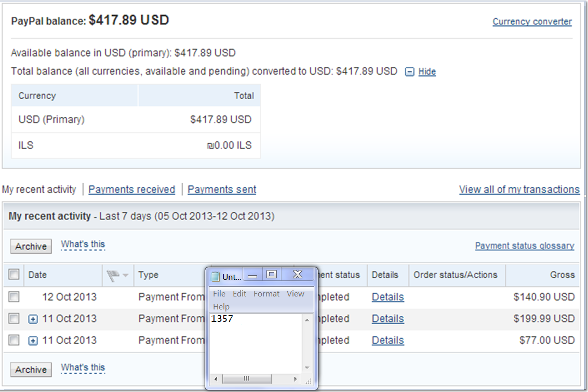Collapse the balance breakdown minus icon
This screenshot has width=588, height=392.
tap(409, 72)
